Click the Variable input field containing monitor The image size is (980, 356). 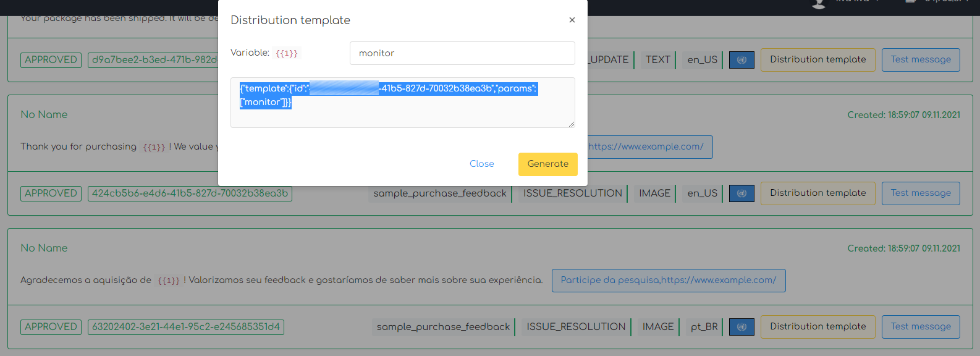[462, 53]
